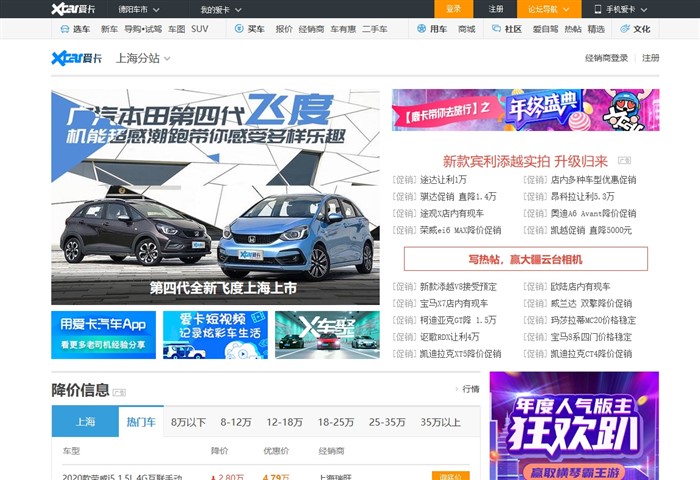Click the orange 登录 button
Screen dimensions: 700x480
[453, 9]
